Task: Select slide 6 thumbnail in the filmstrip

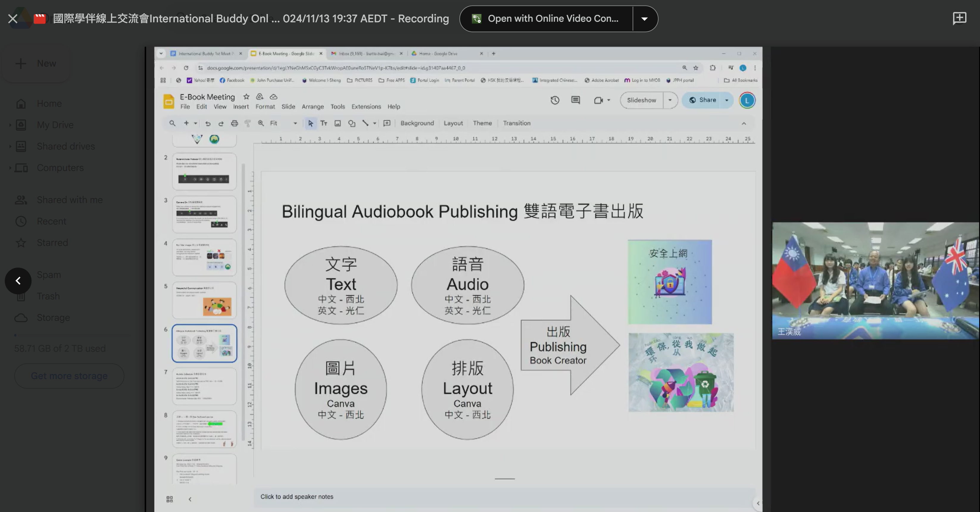Action: [204, 343]
